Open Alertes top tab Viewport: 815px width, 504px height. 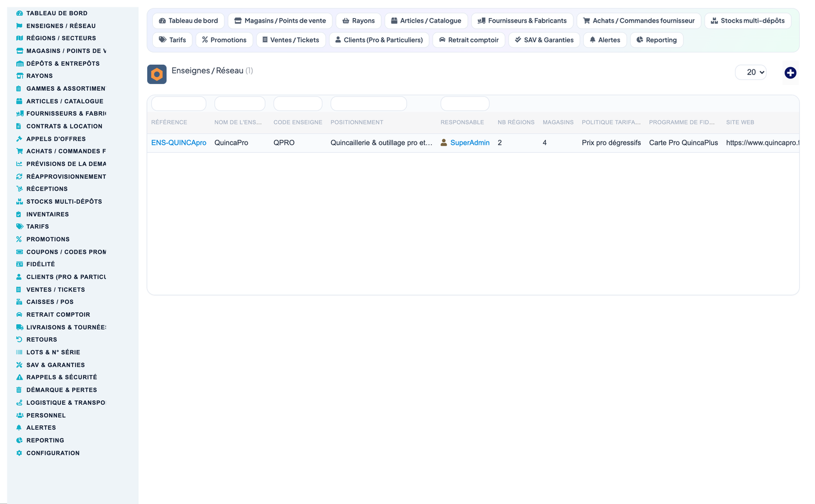coord(605,40)
